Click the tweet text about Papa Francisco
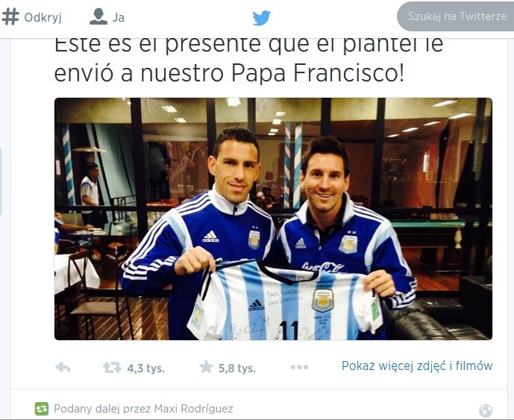The image size is (514, 420). (x=248, y=60)
